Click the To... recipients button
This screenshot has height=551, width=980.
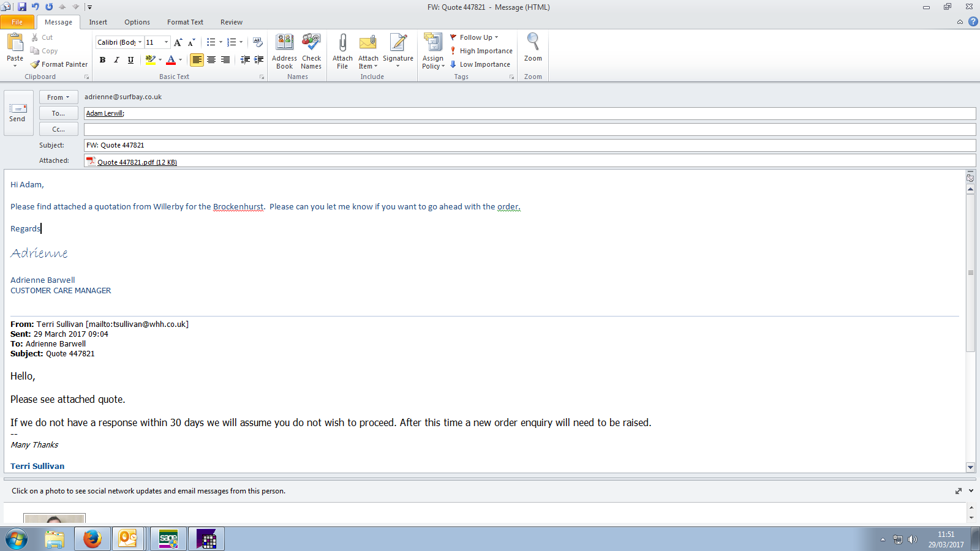58,113
